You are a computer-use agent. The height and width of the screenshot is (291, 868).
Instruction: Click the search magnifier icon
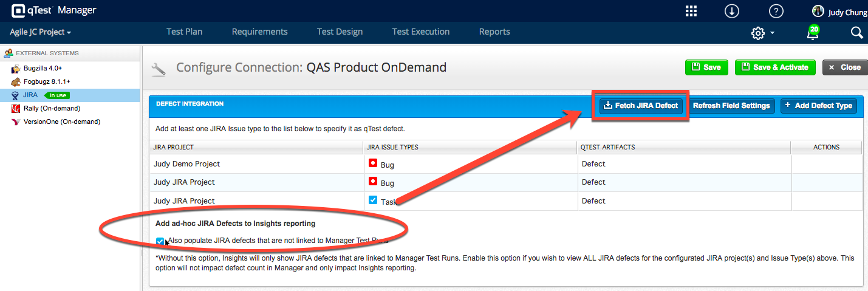[x=856, y=33]
